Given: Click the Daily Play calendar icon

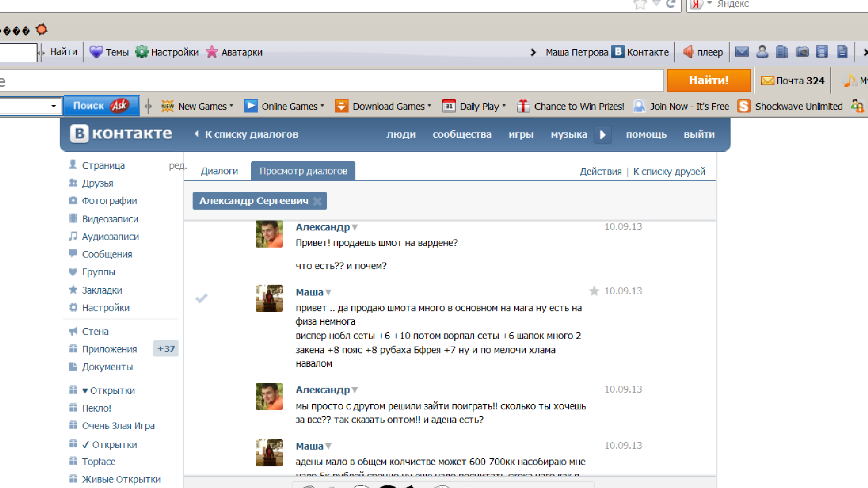Looking at the screenshot, I should (448, 106).
